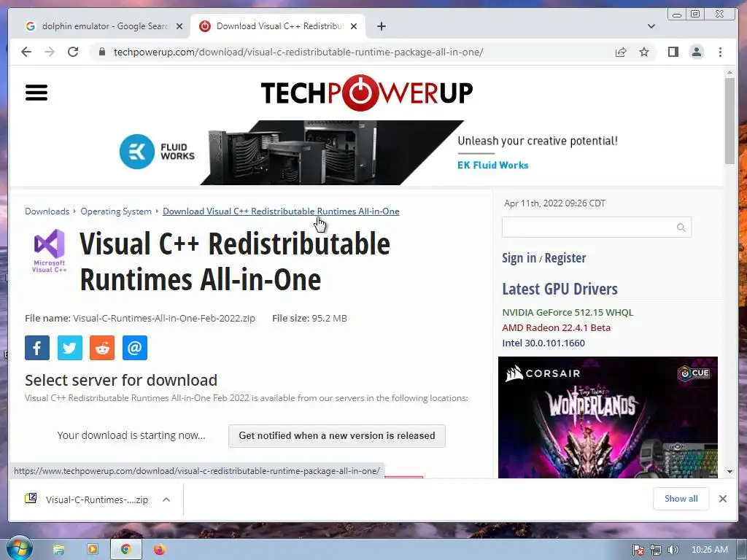Click the taskbar clock showing 10:26 AM

(709, 550)
